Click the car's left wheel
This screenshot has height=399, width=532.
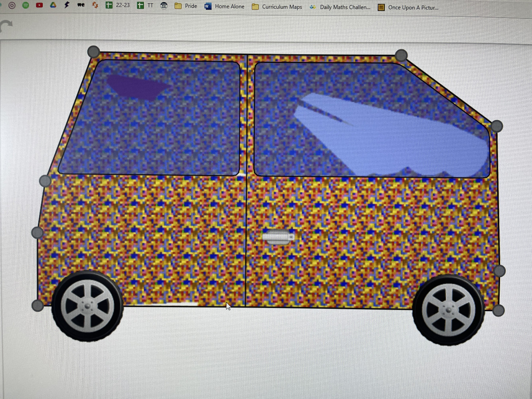click(87, 306)
